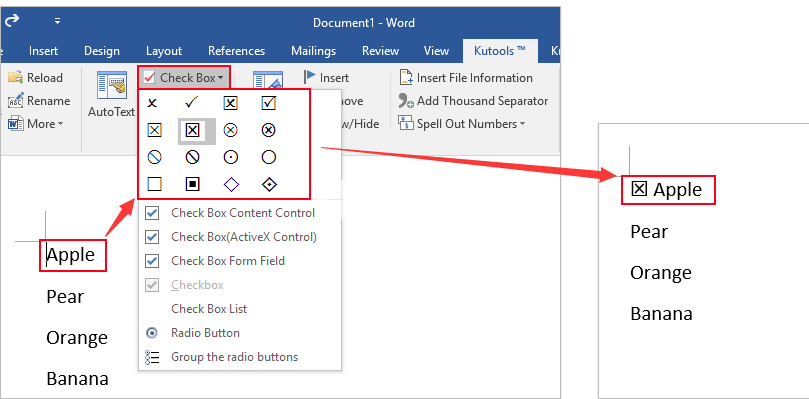Switch to the Layout tab
Screen dimensions: 809x399
(x=164, y=51)
